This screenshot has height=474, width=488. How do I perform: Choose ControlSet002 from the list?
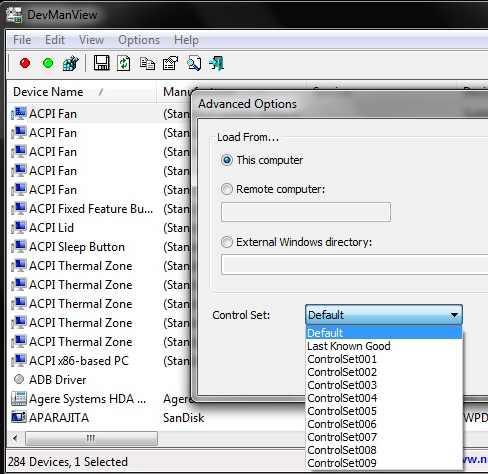384,372
